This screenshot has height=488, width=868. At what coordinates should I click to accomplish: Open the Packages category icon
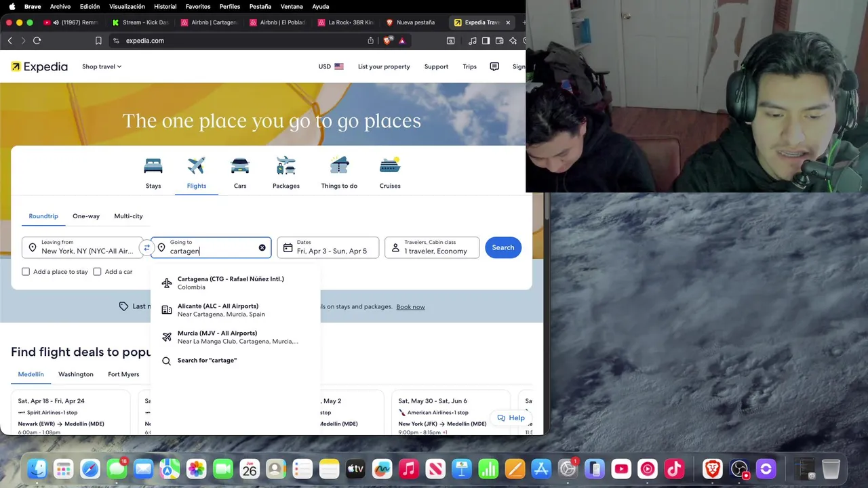(286, 166)
